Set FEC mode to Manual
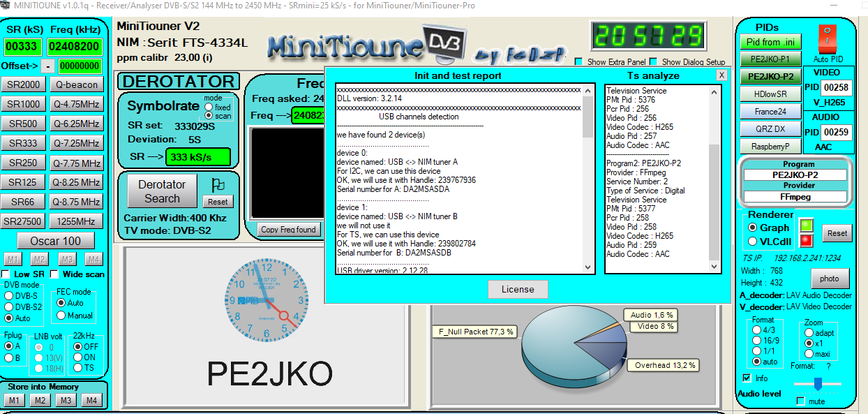This screenshot has height=414, width=868. coord(61,316)
